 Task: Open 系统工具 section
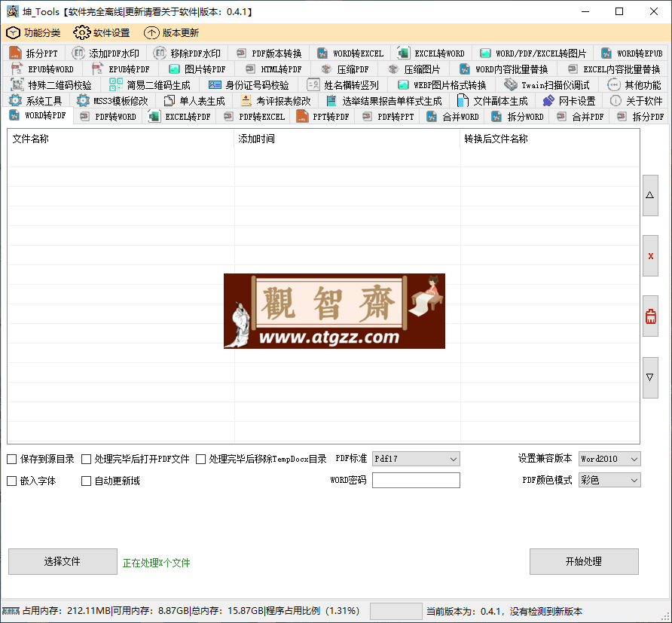tap(35, 101)
